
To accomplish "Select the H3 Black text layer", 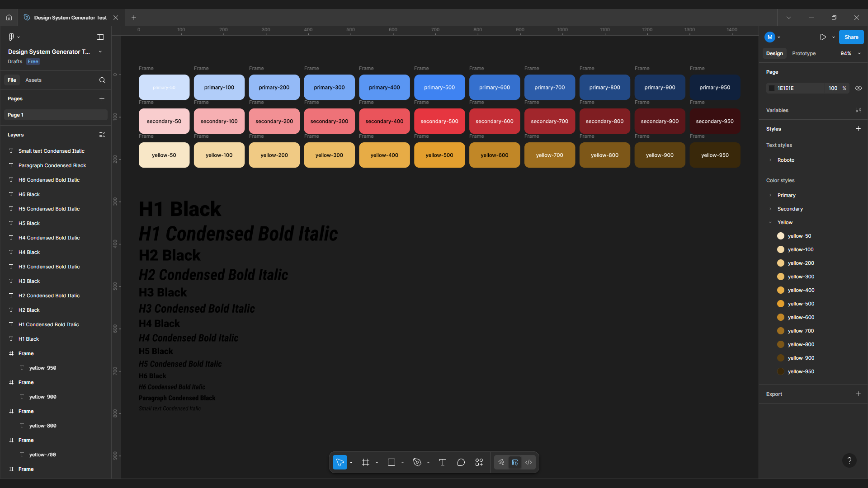I will (x=29, y=281).
